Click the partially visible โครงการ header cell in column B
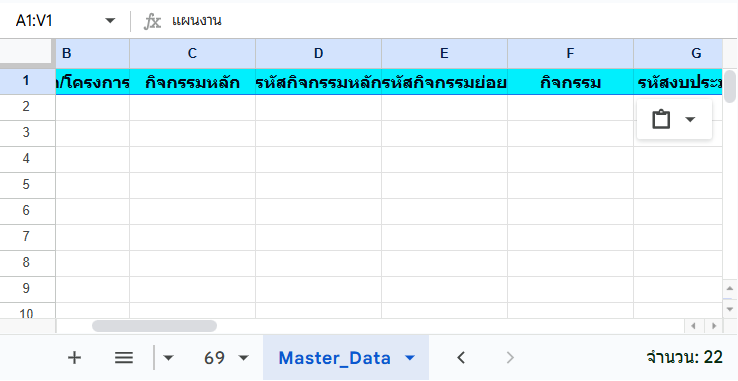 [x=93, y=82]
